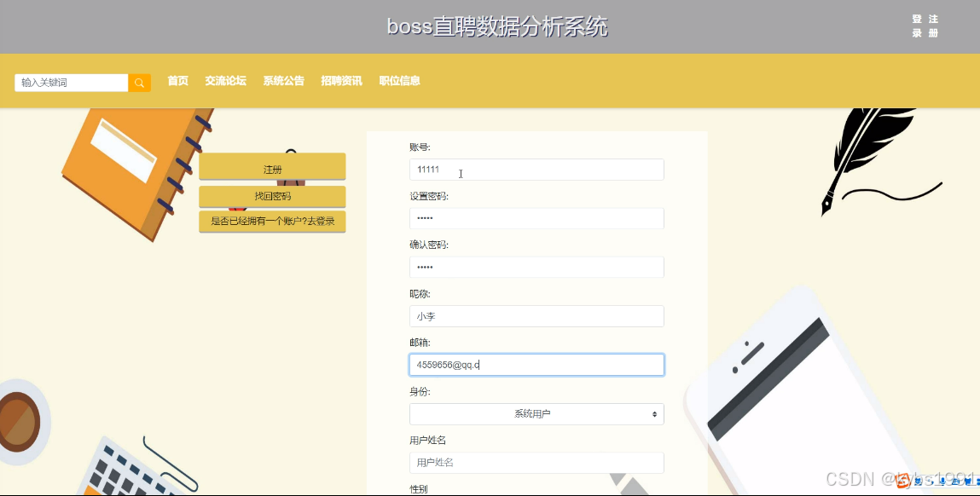The image size is (980, 496).
Task: Open the 首页 navigation item
Action: pos(177,81)
